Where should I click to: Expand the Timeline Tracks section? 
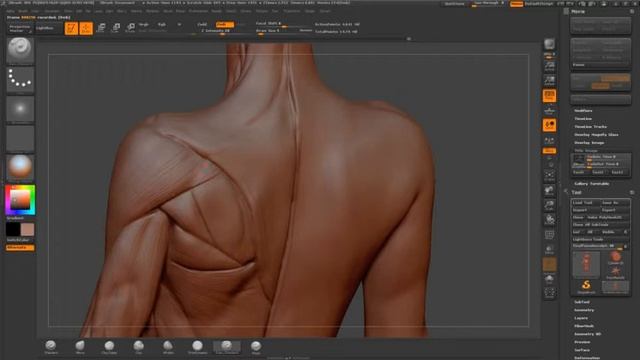(590, 127)
